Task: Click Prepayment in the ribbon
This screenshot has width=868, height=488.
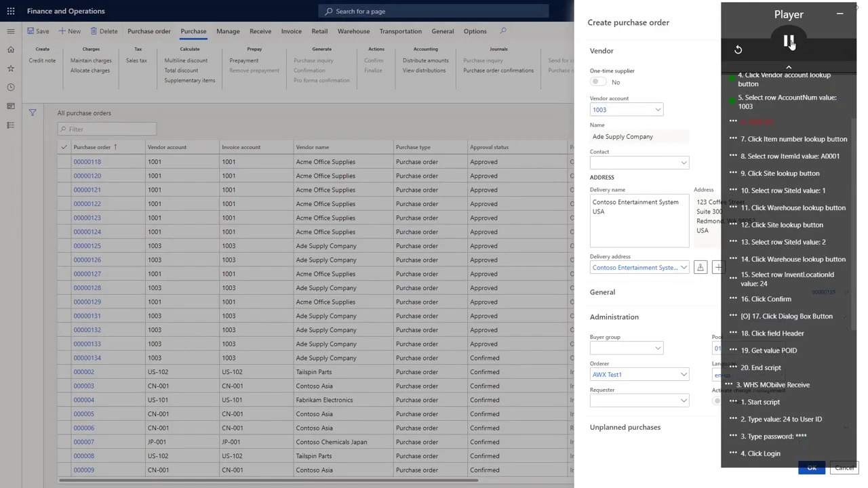Action: coord(243,60)
